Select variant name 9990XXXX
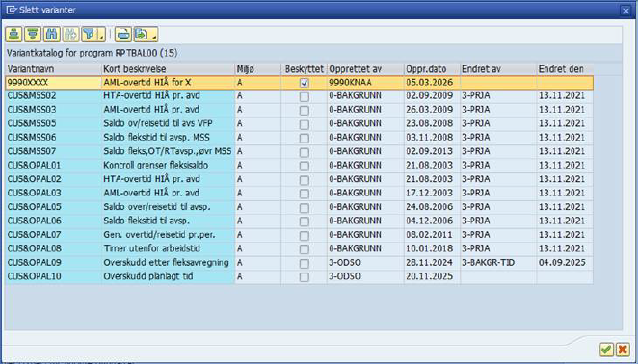 click(53, 82)
